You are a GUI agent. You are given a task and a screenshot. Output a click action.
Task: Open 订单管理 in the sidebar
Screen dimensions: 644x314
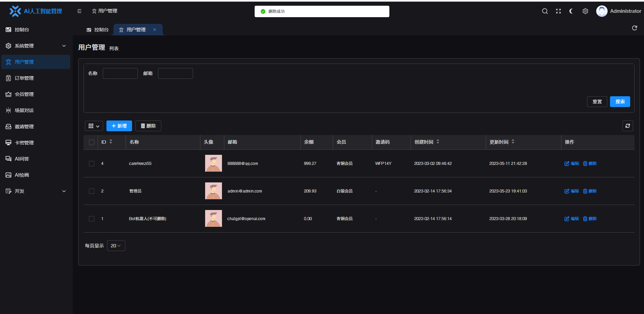[x=24, y=78]
